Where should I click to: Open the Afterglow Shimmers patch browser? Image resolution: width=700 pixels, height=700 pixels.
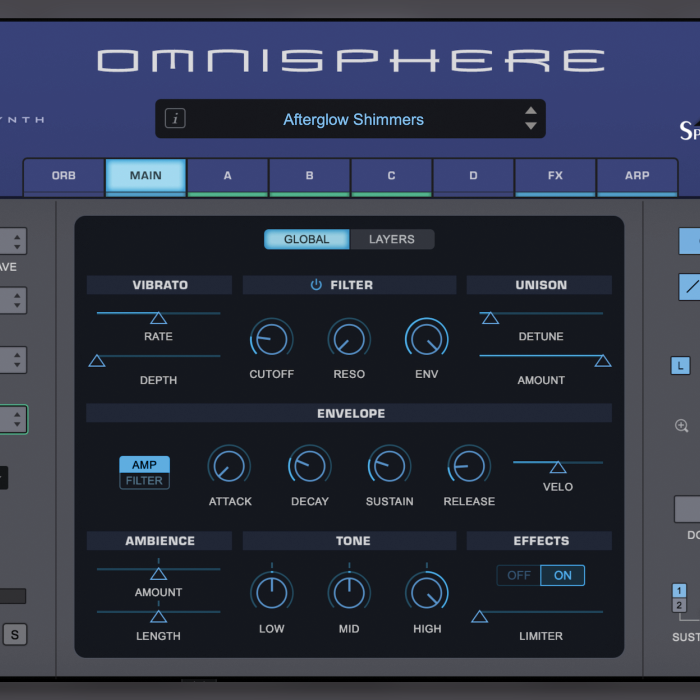click(x=353, y=119)
